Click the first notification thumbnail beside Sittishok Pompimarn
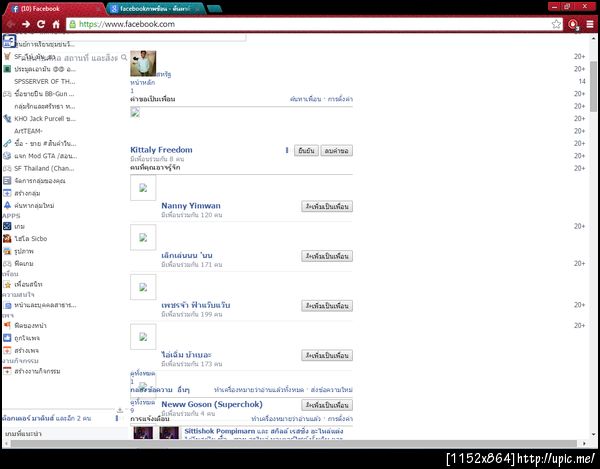The width and height of the screenshot is (600, 469). point(143,433)
